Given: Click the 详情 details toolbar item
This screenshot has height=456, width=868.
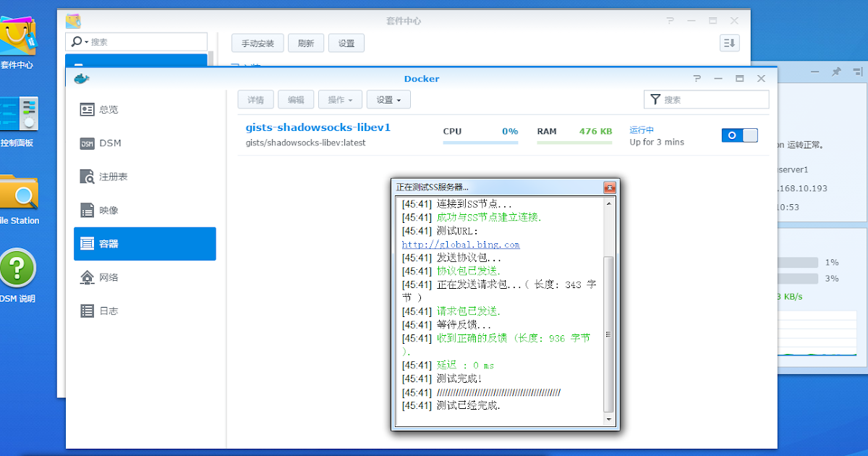Looking at the screenshot, I should coord(255,99).
